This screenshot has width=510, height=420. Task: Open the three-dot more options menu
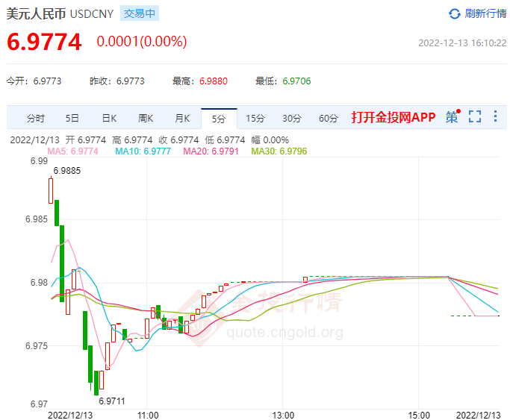tap(495, 116)
